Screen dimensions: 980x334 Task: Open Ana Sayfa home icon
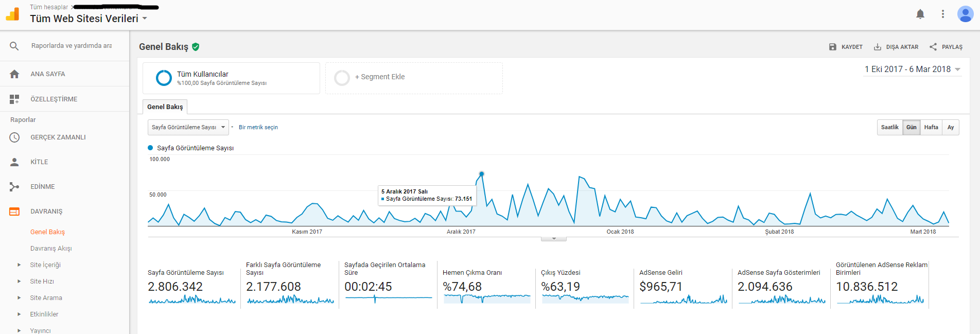14,74
